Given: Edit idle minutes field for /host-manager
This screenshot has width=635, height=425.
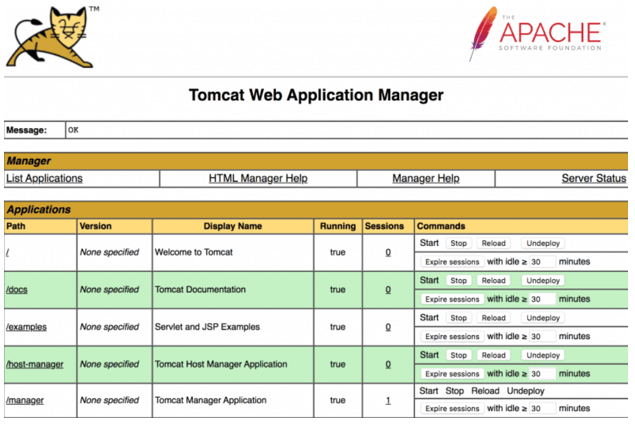Looking at the screenshot, I should click(542, 374).
